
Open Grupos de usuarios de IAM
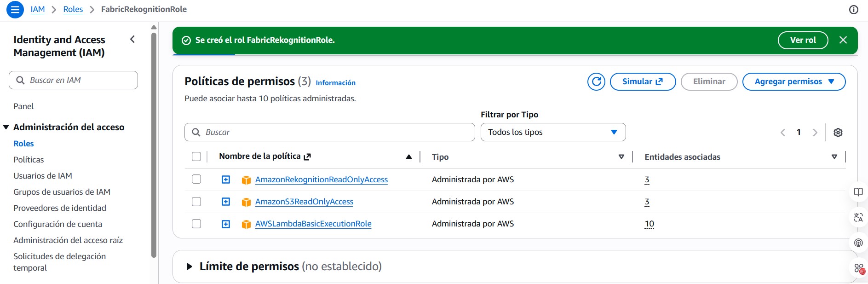[x=62, y=192]
